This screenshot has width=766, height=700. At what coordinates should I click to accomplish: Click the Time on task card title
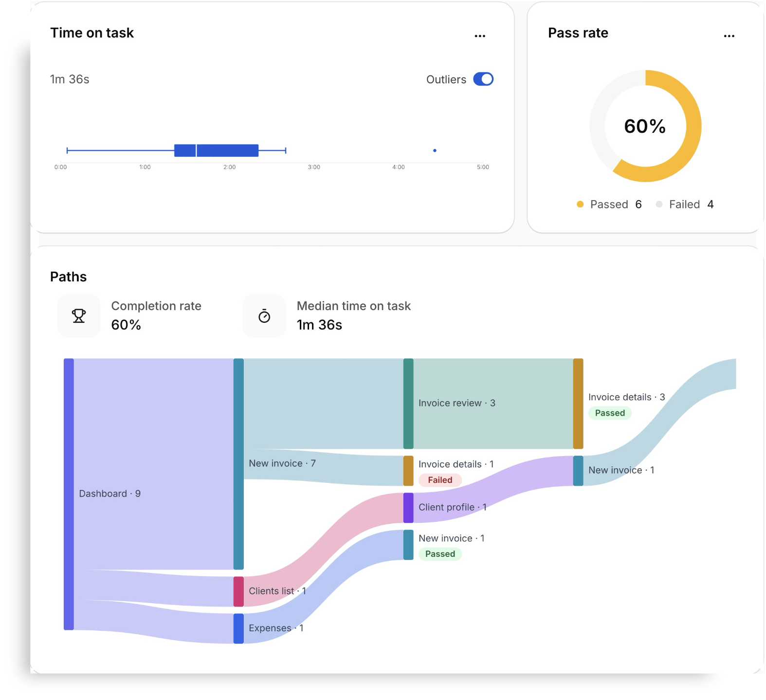pos(92,33)
